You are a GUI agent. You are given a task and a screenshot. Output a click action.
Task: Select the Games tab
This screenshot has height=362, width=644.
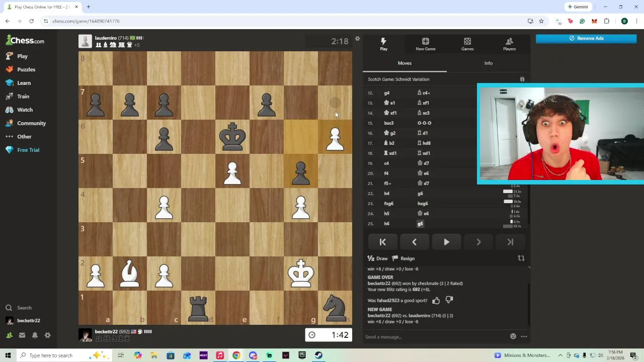point(467,44)
